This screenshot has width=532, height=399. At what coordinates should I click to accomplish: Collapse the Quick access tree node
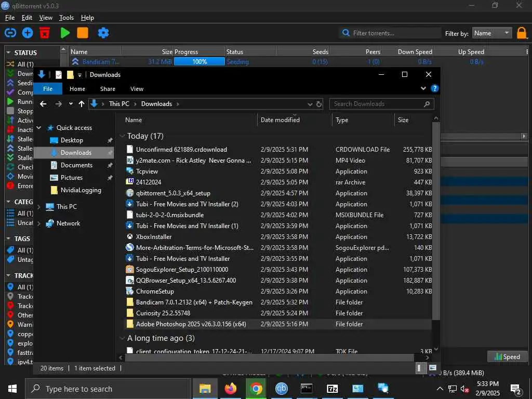click(x=38, y=128)
